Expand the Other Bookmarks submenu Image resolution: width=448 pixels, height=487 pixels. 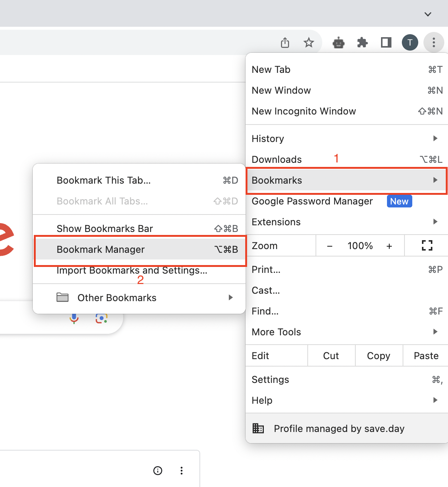click(x=230, y=297)
